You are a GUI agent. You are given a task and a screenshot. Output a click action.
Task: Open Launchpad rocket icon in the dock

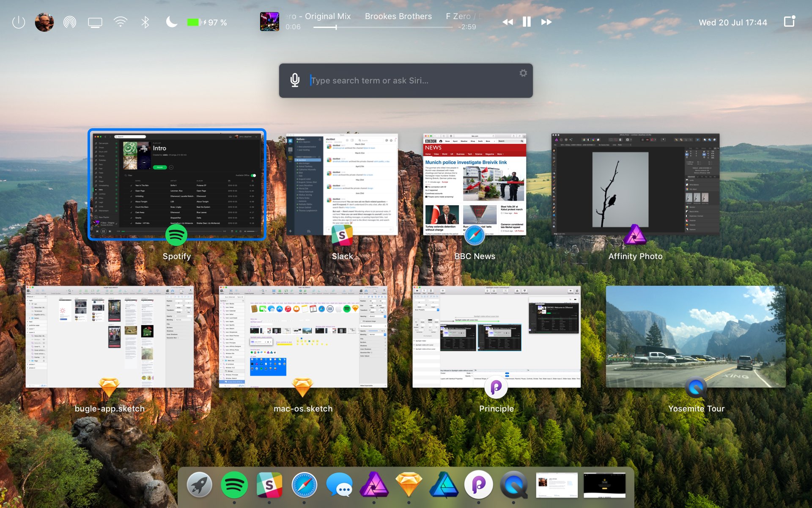(199, 484)
